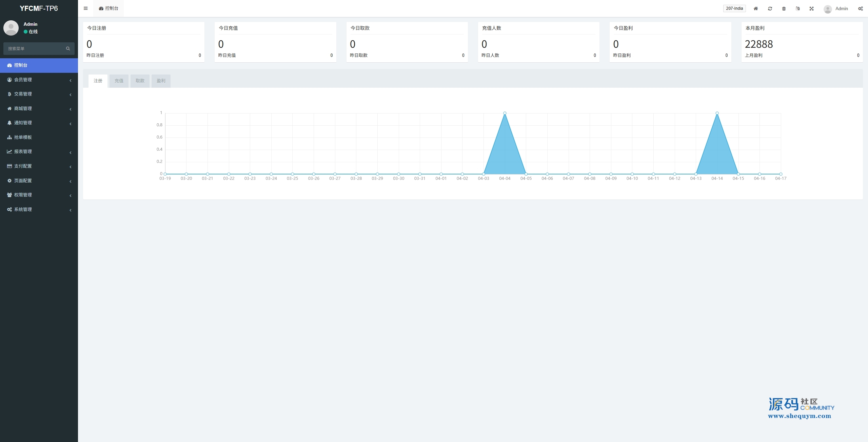Click the 抢单模板 sitemap menu item

(23, 137)
